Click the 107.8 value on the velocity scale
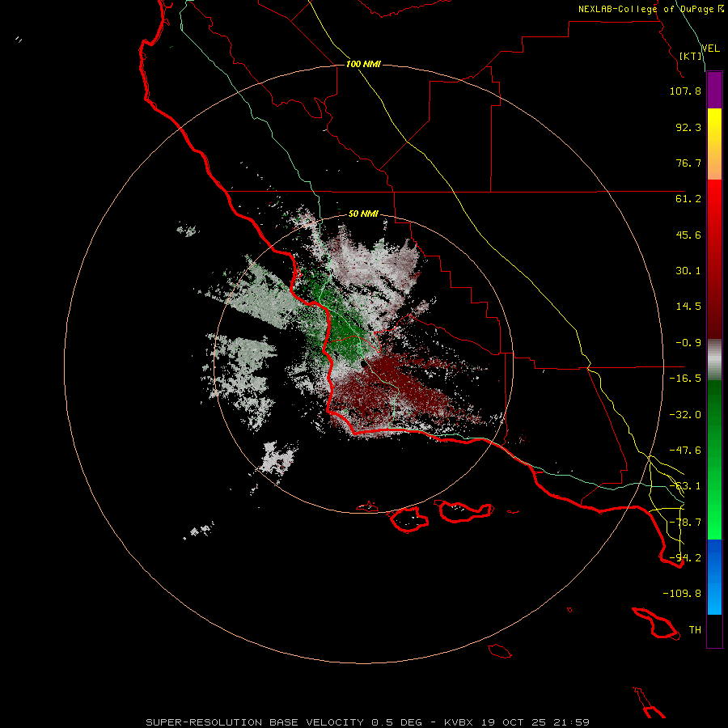The image size is (728, 728). click(685, 91)
